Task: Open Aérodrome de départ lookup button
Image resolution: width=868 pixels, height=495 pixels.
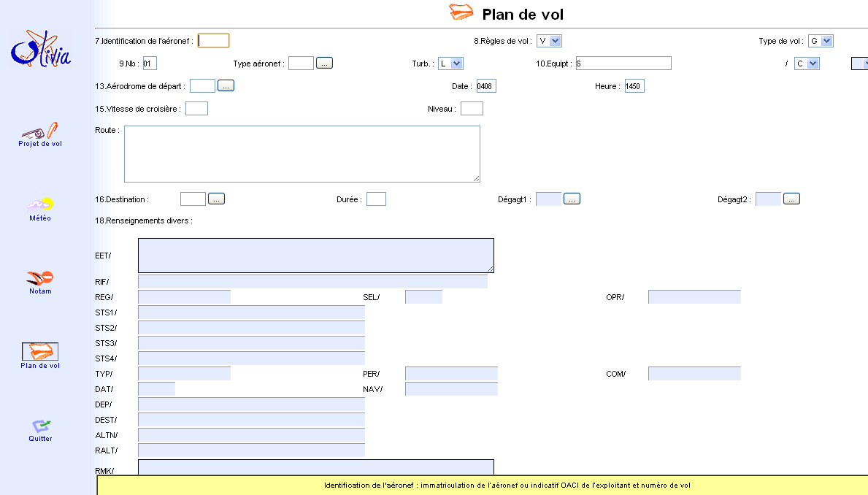Action: (226, 86)
